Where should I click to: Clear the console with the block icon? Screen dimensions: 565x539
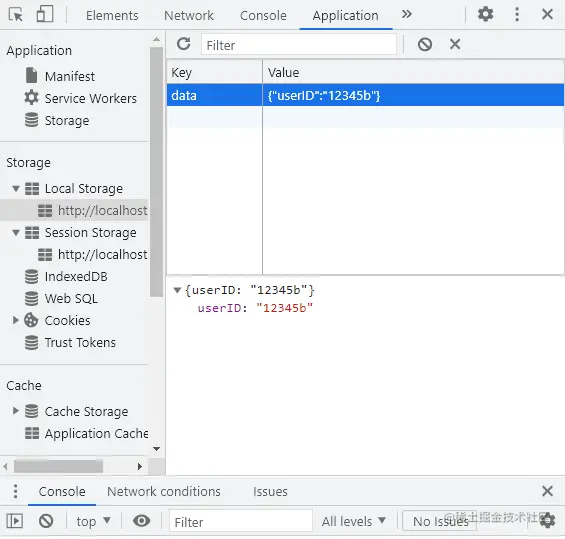coord(46,521)
